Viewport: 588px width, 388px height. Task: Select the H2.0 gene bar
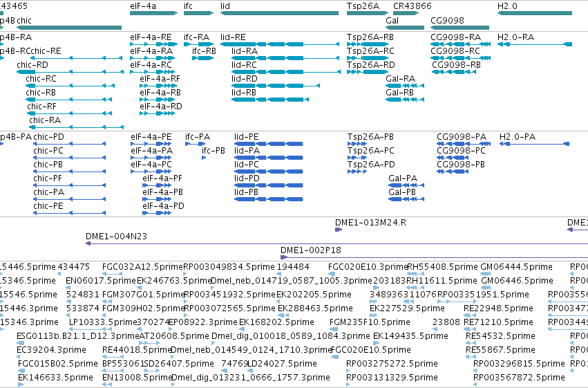click(x=535, y=13)
